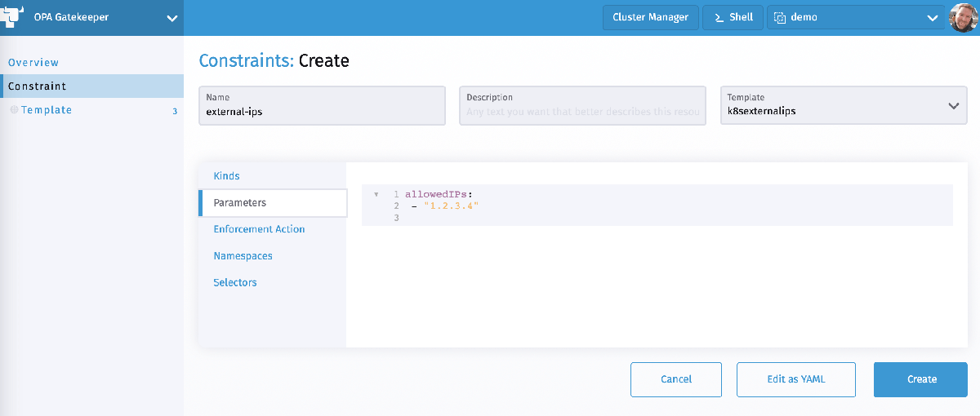980x416 pixels.
Task: Focus the Name input field
Action: click(322, 112)
